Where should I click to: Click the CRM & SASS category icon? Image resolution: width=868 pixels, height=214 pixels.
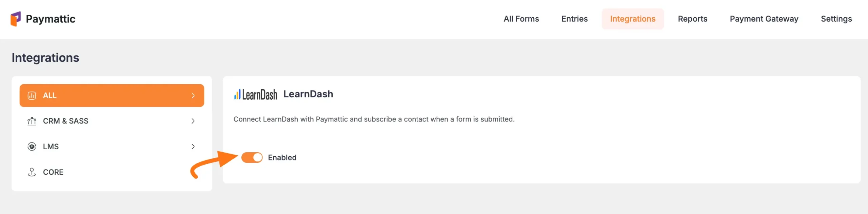coord(32,121)
